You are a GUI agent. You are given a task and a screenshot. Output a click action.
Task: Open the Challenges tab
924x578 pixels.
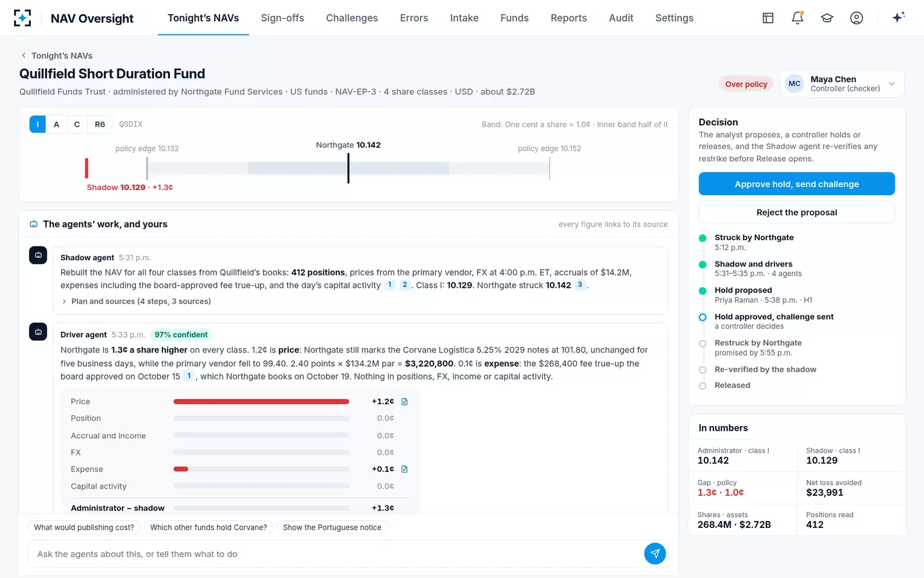pyautogui.click(x=352, y=18)
